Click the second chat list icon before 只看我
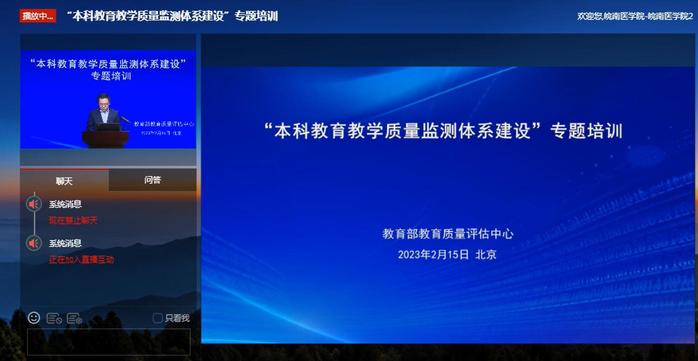Image resolution: width=698 pixels, height=361 pixels. pos(74,318)
